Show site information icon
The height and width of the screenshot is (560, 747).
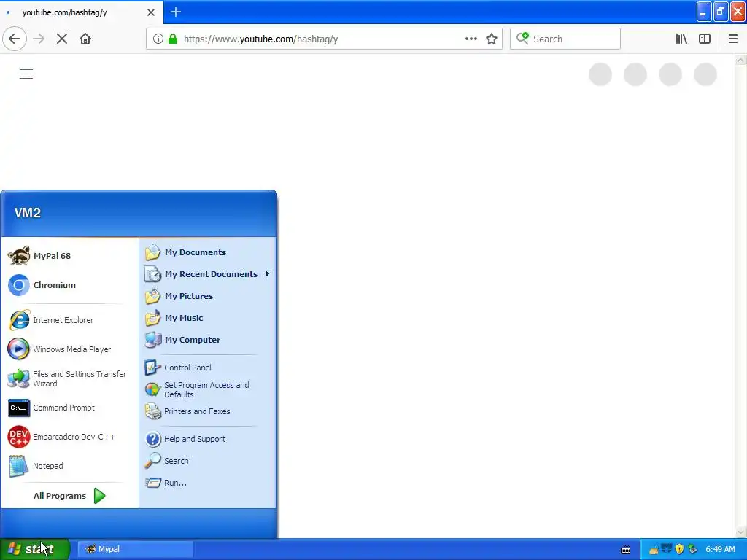point(158,39)
